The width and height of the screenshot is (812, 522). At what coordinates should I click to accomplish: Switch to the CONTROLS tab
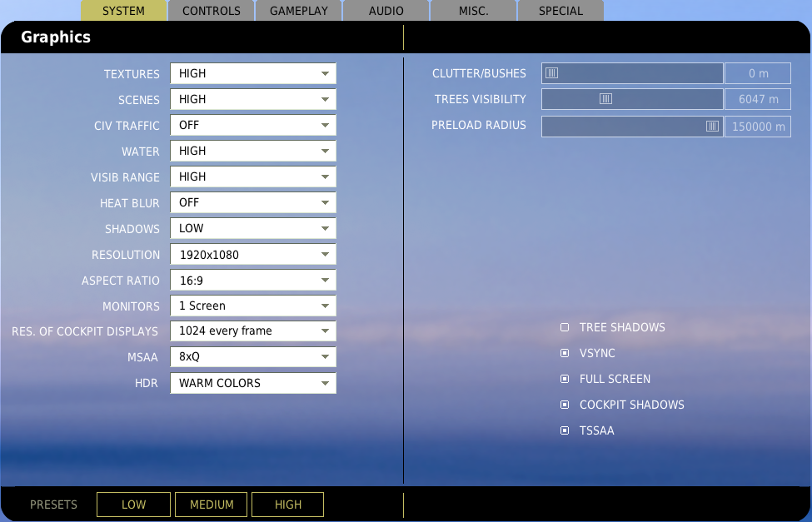(212, 10)
